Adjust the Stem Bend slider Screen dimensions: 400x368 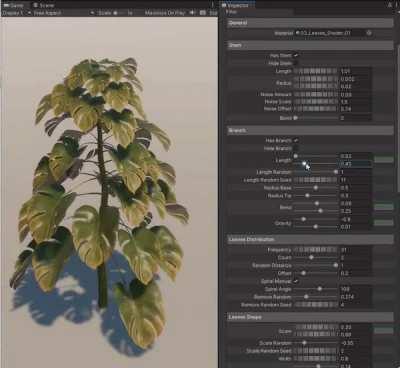coord(316,118)
